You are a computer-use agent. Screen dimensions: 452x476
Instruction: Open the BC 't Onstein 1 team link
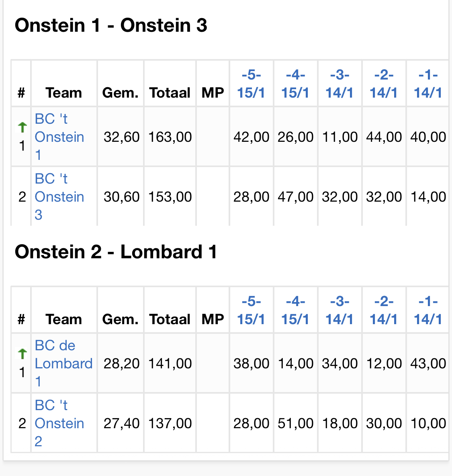click(59, 137)
